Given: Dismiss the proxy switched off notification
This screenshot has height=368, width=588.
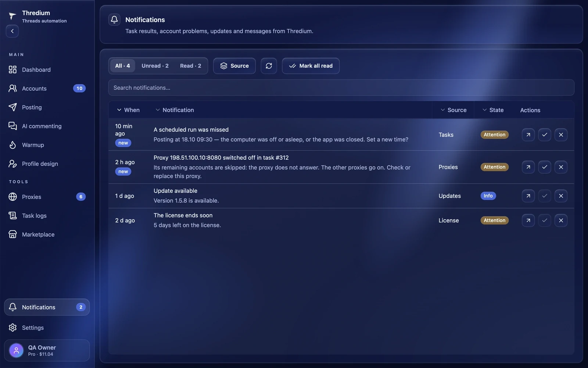Looking at the screenshot, I should (x=561, y=167).
